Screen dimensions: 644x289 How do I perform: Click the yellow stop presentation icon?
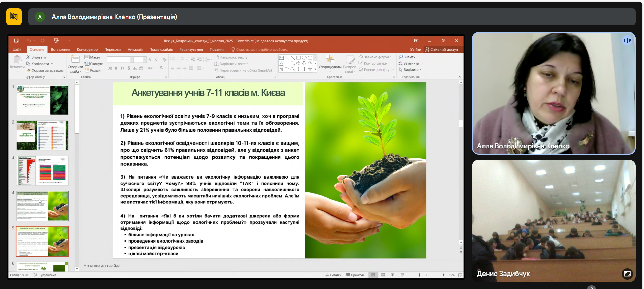click(14, 17)
